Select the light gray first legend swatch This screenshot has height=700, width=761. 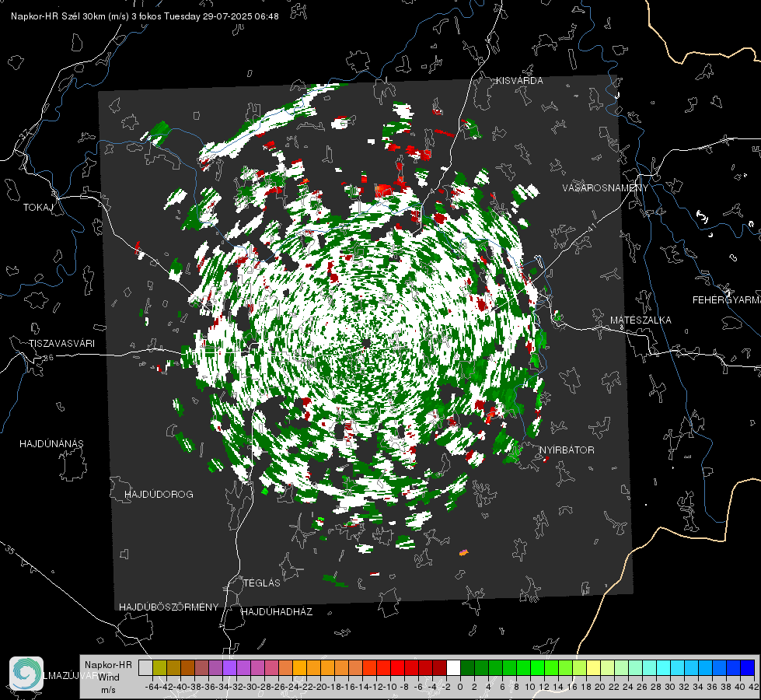coord(145,667)
